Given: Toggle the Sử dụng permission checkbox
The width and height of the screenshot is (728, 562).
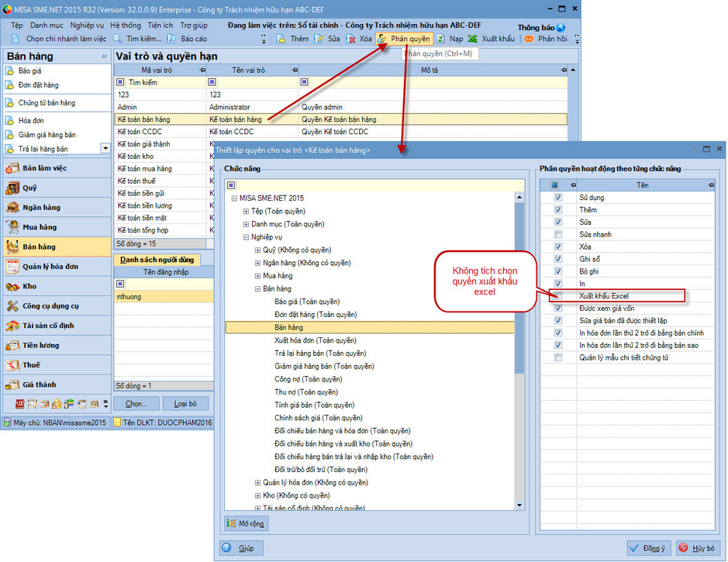Looking at the screenshot, I should click(558, 197).
